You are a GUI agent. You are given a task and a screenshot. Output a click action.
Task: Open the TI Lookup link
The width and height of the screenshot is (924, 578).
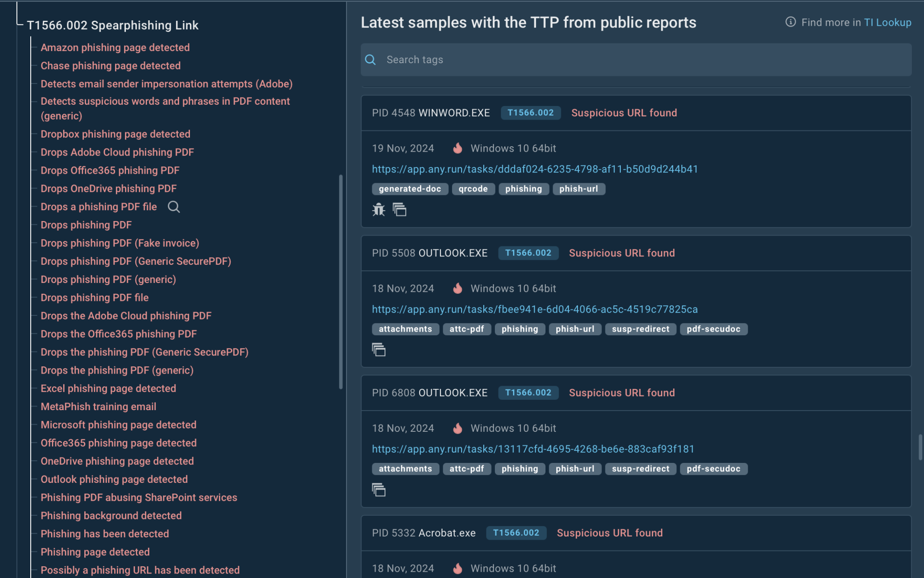(887, 22)
